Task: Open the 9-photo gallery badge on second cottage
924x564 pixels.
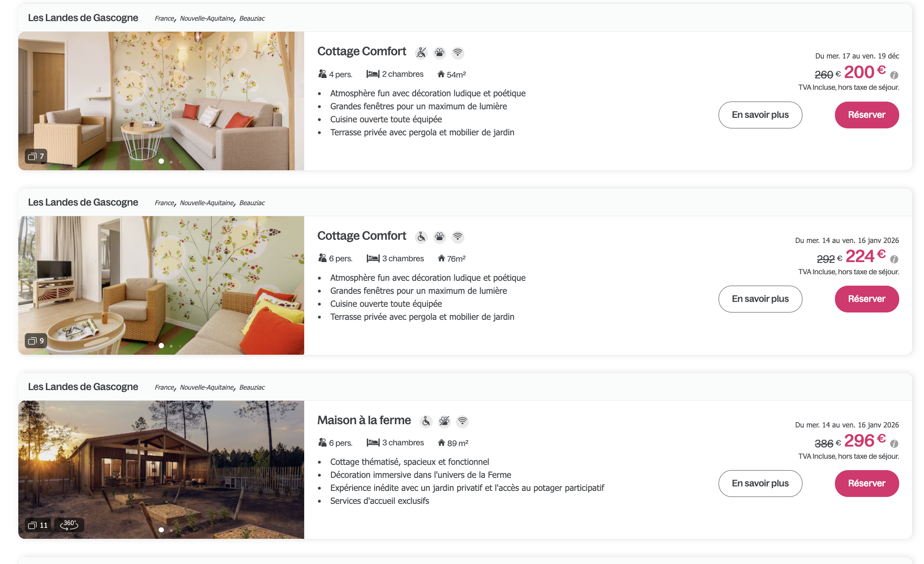Action: pos(36,341)
